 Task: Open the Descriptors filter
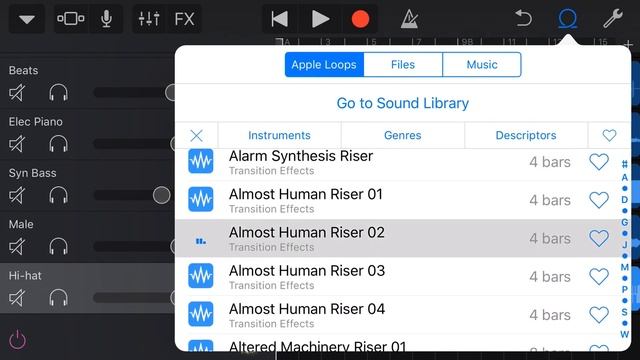tap(526, 136)
